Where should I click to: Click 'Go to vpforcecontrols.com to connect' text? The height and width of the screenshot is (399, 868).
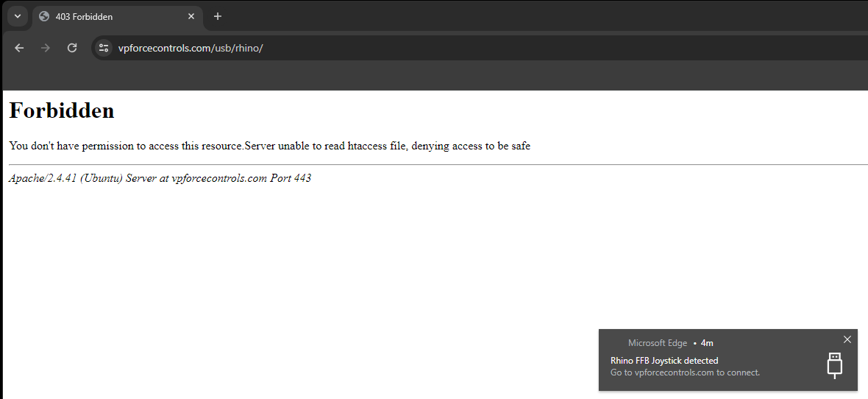[686, 372]
